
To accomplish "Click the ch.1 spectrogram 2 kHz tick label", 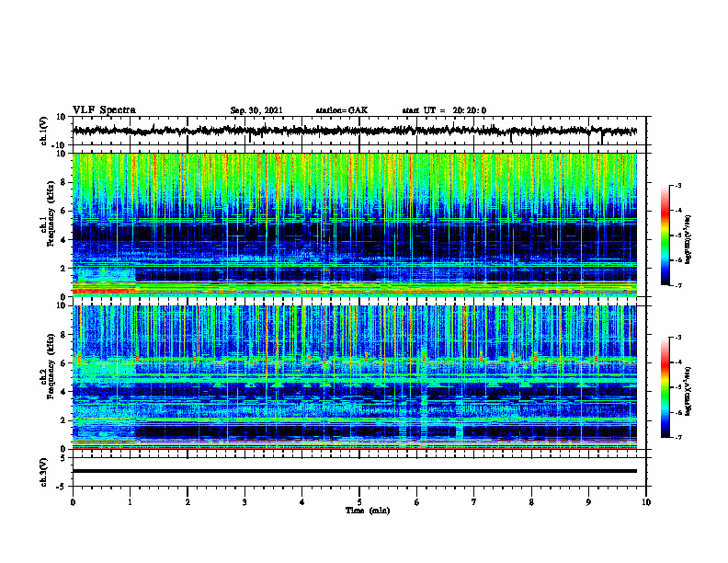I will coord(63,269).
